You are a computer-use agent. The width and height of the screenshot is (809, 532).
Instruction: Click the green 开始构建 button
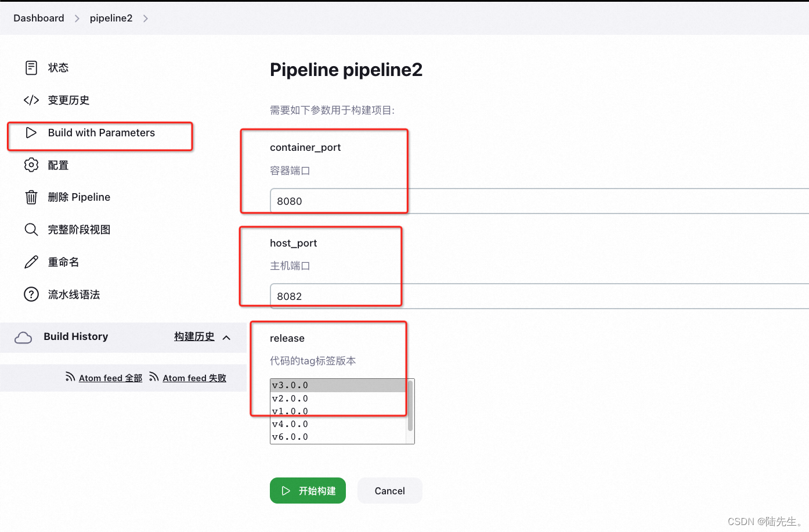(308, 491)
